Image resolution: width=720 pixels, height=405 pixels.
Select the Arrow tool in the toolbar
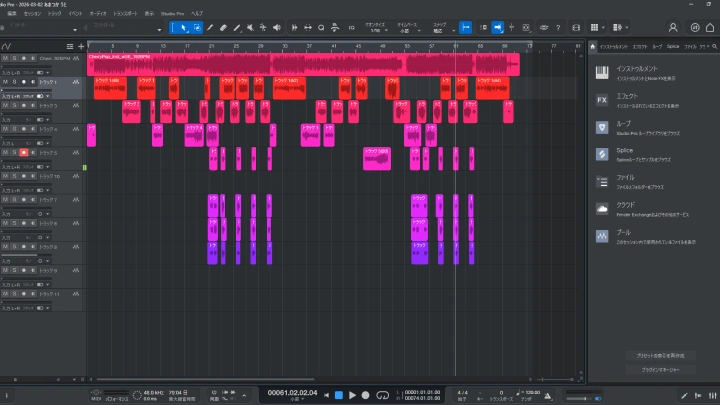tap(184, 28)
